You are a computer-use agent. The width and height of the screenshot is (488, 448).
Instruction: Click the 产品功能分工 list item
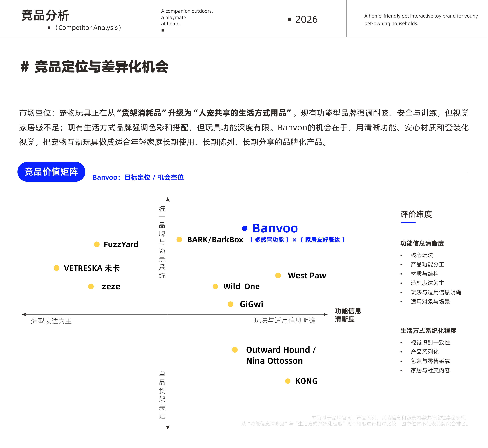[428, 264]
